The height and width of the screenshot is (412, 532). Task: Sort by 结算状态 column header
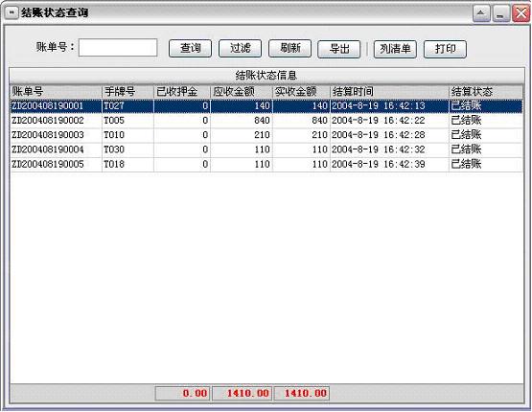pyautogui.click(x=486, y=92)
